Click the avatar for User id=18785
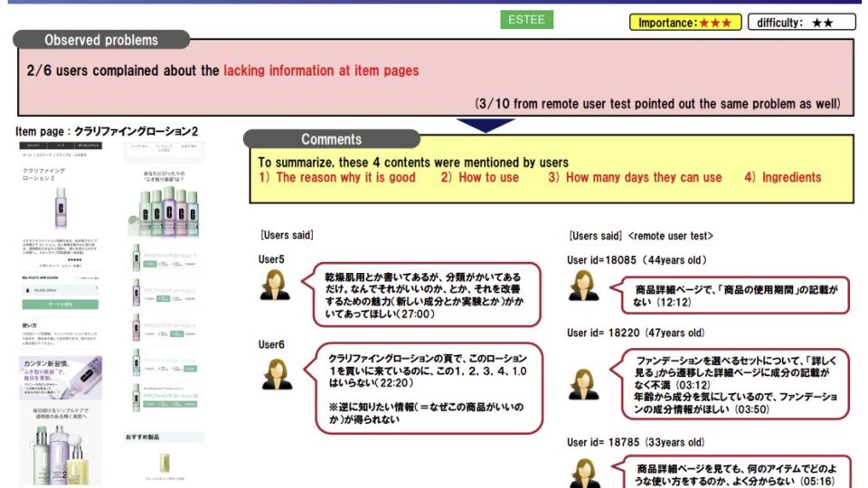Screen dimensions: 868x488 (x=585, y=473)
